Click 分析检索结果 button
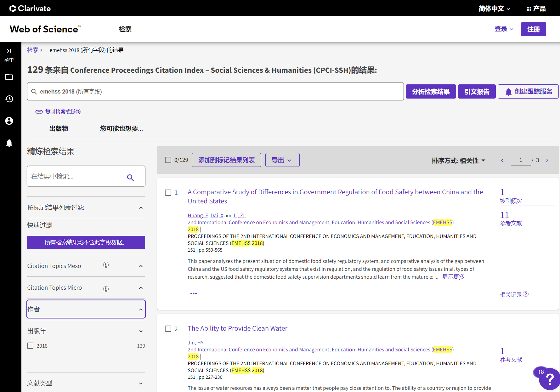The width and height of the screenshot is (560, 392). (431, 92)
